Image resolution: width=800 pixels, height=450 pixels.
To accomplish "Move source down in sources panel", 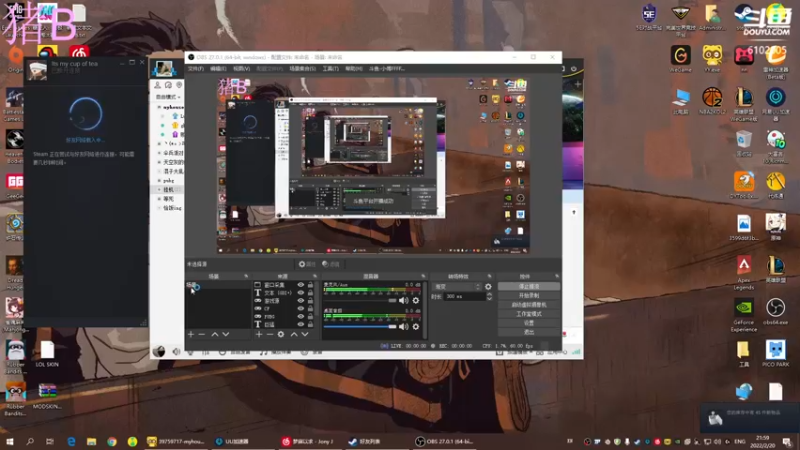I will tap(305, 334).
